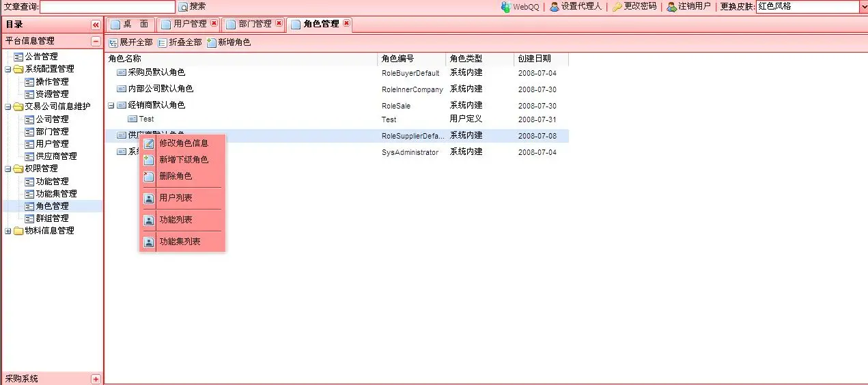Open 操作管理 in sidebar tree

pyautogui.click(x=52, y=82)
